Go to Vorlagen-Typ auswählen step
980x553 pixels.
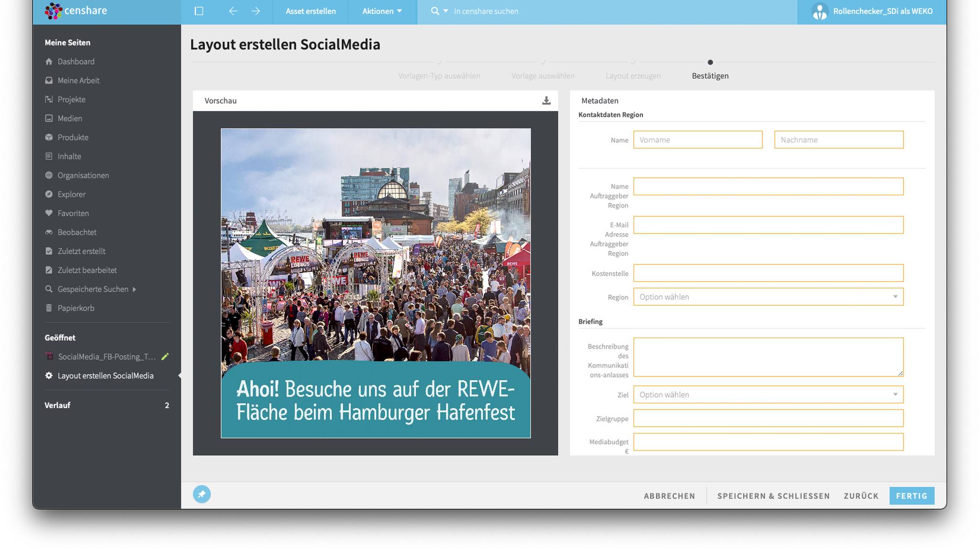click(439, 76)
